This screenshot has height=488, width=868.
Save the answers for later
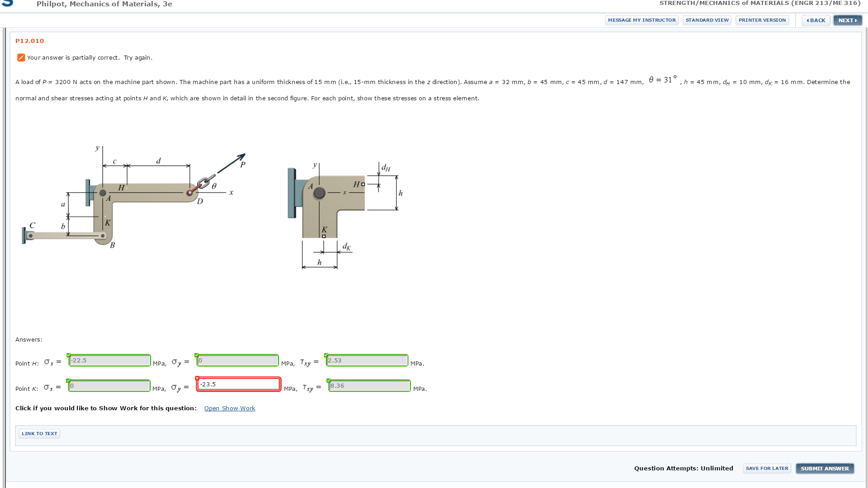point(767,468)
